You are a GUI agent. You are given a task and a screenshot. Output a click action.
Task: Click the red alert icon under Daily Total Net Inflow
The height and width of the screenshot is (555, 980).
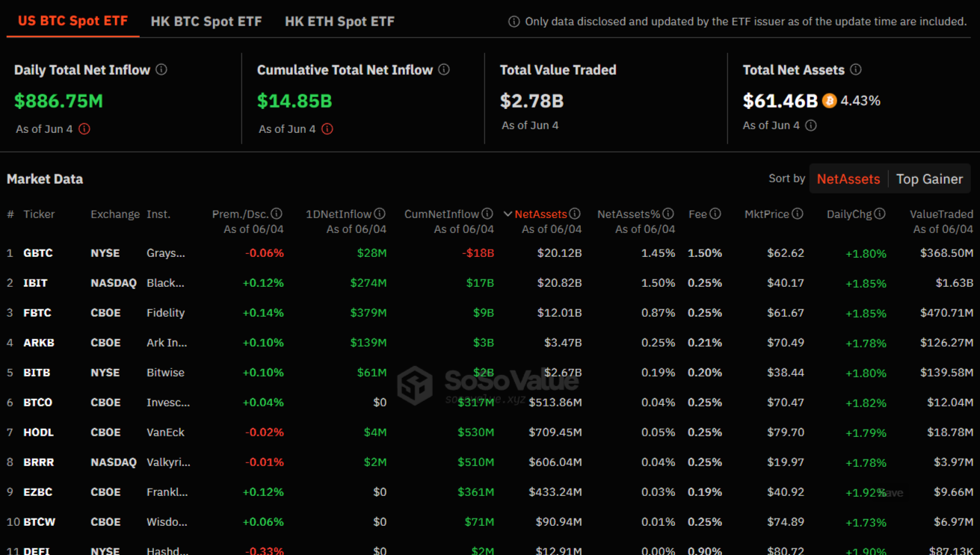84,129
